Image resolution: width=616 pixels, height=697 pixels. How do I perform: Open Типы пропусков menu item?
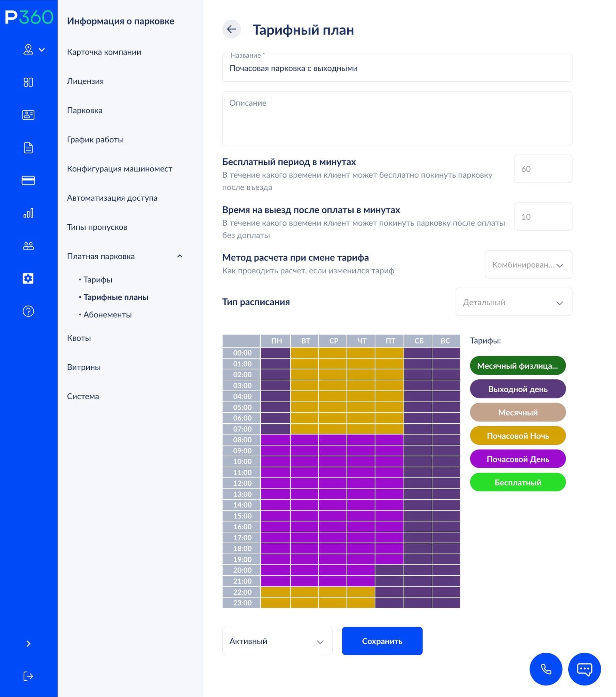(x=97, y=227)
